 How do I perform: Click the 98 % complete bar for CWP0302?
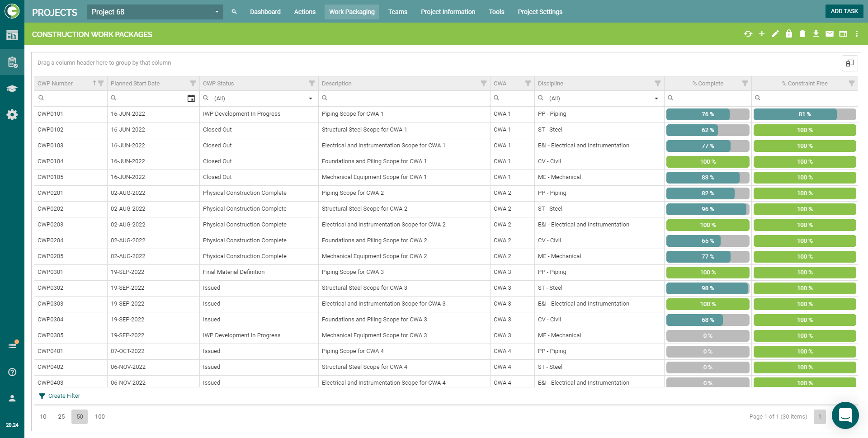tap(708, 288)
